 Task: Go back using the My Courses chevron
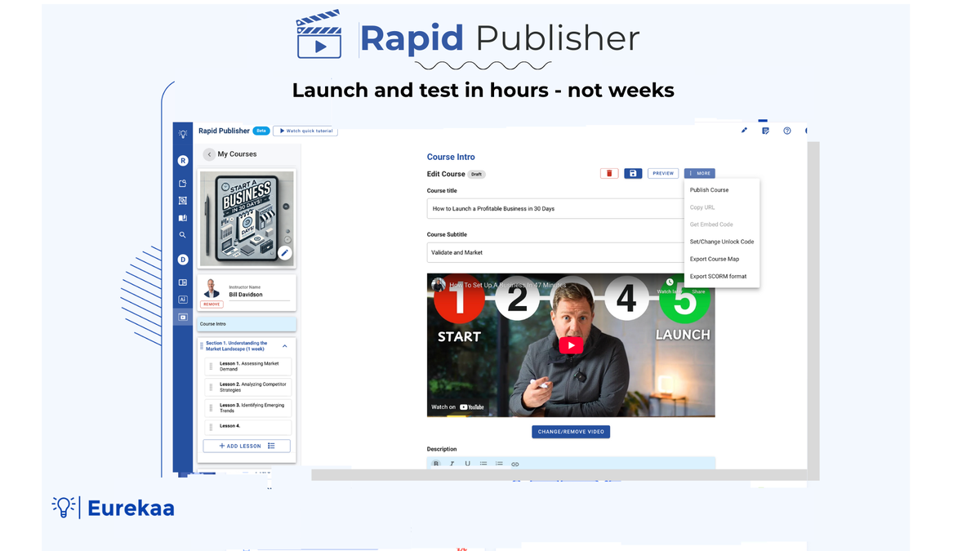click(209, 153)
